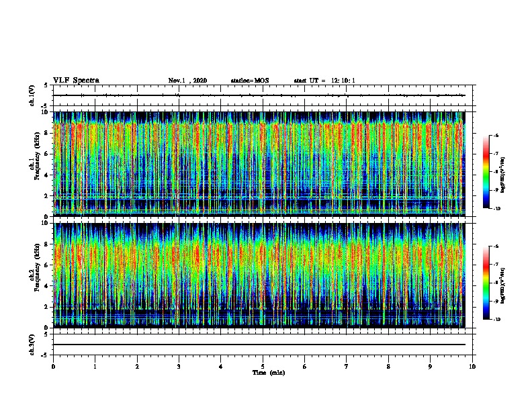Click the ch.2 spectrogram panel
532x411 pixels.
point(259,275)
